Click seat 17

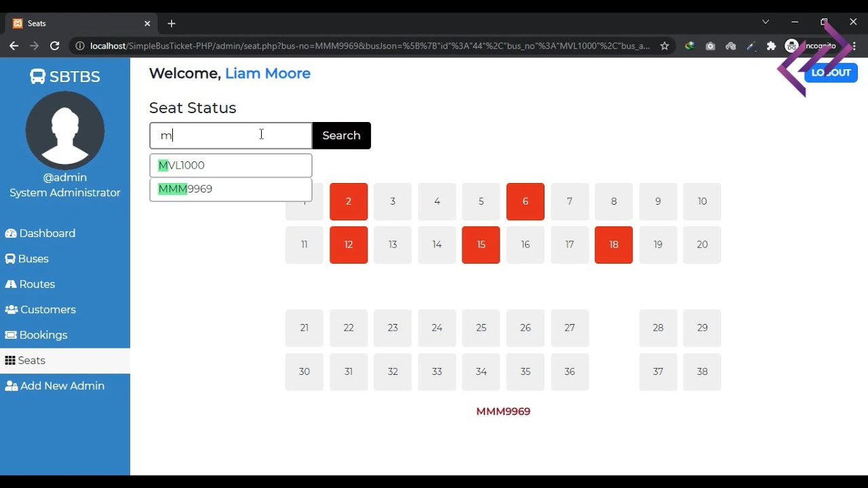(570, 245)
